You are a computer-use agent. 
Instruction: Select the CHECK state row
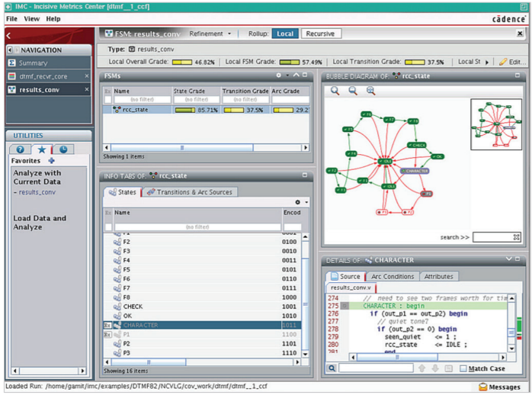point(202,307)
